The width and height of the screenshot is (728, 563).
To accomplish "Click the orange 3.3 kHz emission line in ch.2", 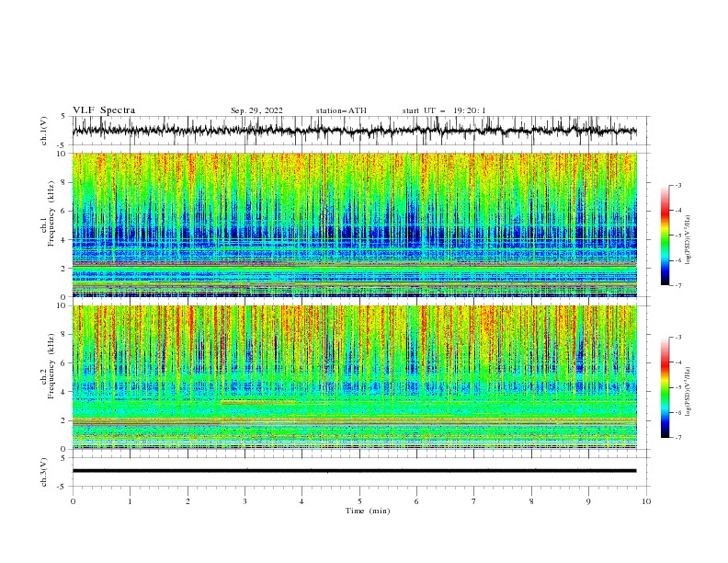I will click(x=257, y=402).
